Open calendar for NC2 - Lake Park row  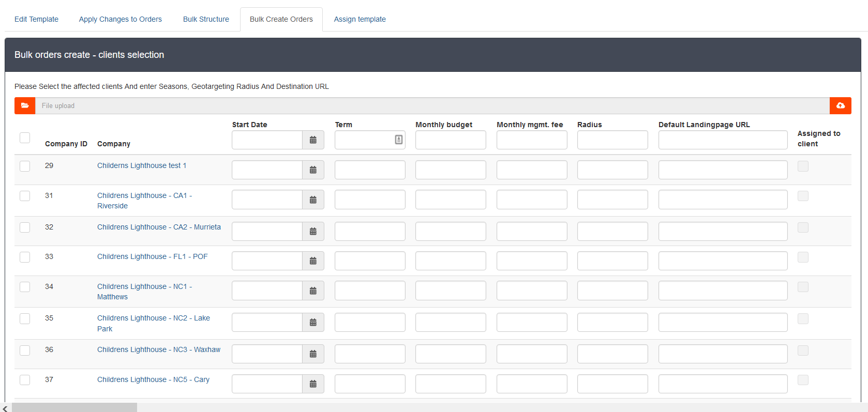(x=313, y=323)
